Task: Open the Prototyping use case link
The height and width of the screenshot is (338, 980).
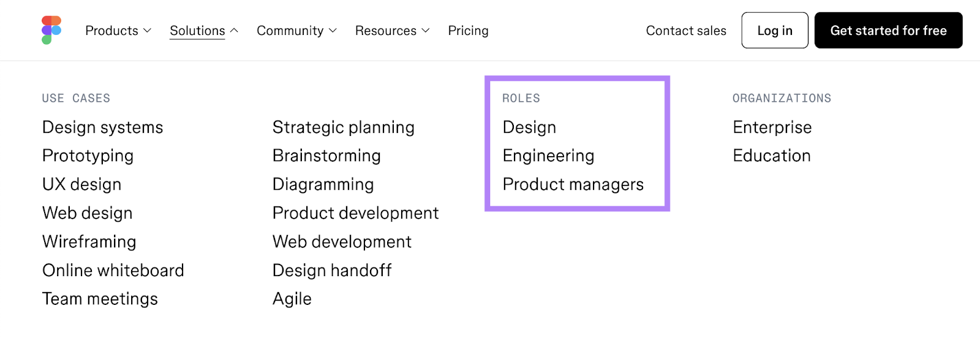Action: click(88, 156)
